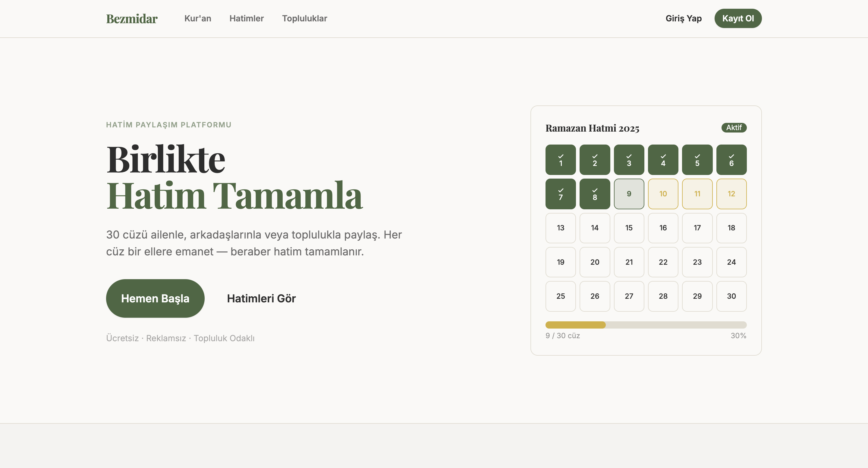
Task: Open the Topluluklar nav link
Action: pos(305,18)
